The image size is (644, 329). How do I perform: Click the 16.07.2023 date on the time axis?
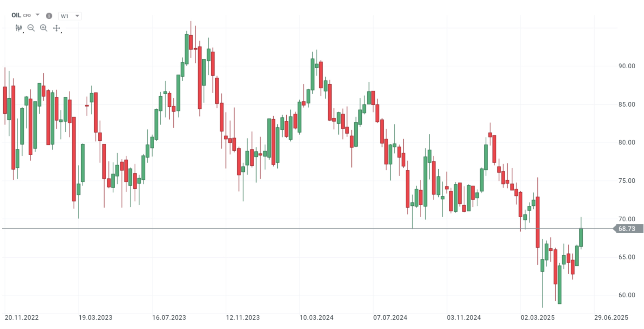[169, 317]
